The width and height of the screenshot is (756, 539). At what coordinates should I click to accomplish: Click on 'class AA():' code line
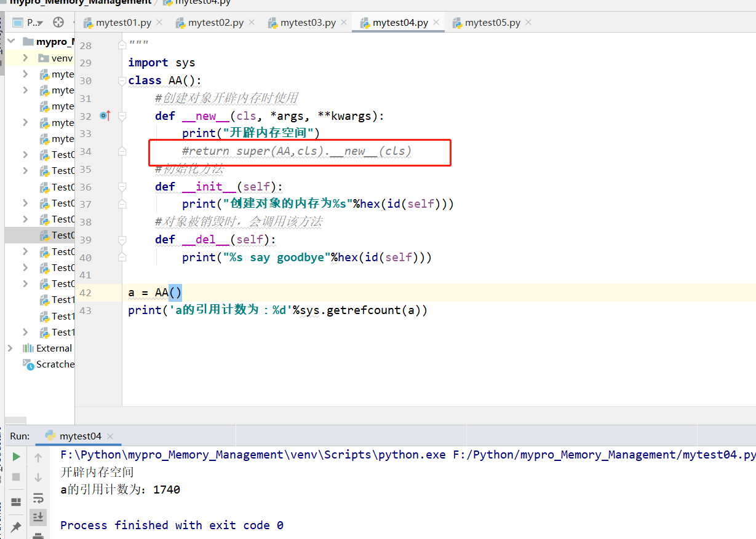pyautogui.click(x=165, y=81)
